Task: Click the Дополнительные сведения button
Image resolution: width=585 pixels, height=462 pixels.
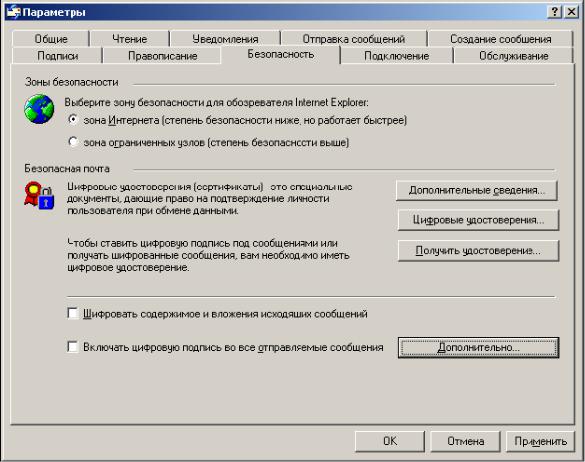Action: click(x=477, y=190)
